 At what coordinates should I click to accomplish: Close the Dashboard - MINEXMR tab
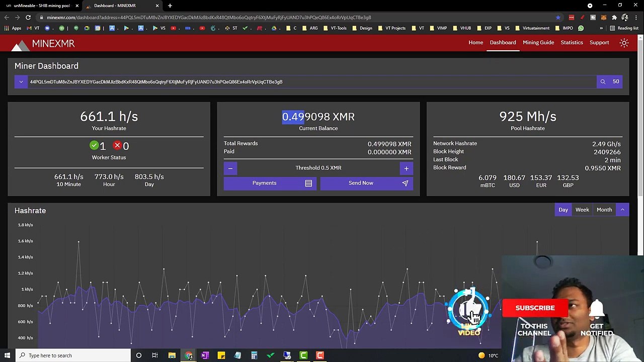click(157, 6)
